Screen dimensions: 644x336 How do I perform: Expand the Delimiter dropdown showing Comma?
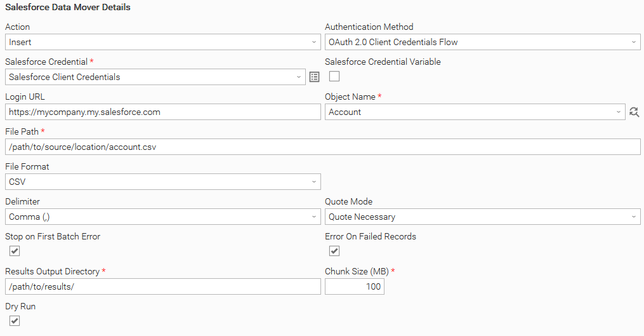[x=162, y=217]
